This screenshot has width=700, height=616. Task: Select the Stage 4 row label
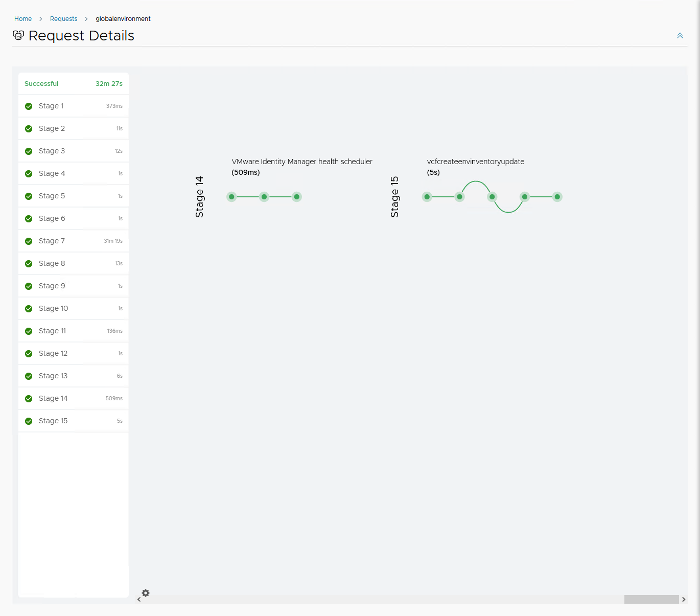[52, 173]
